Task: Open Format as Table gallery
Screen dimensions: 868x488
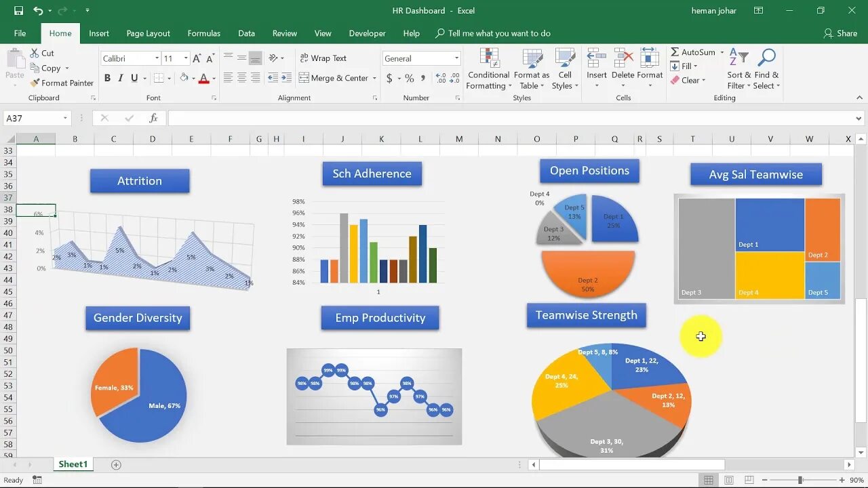Action: point(532,69)
